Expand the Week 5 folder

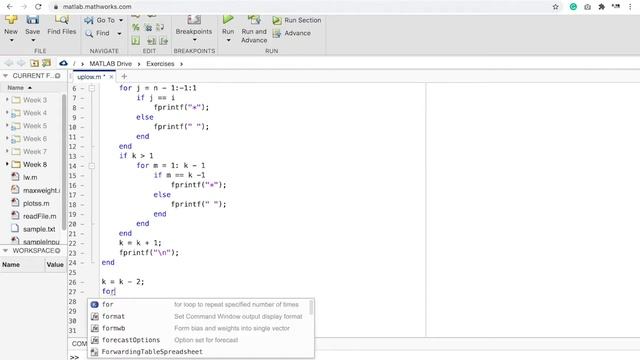(7, 126)
